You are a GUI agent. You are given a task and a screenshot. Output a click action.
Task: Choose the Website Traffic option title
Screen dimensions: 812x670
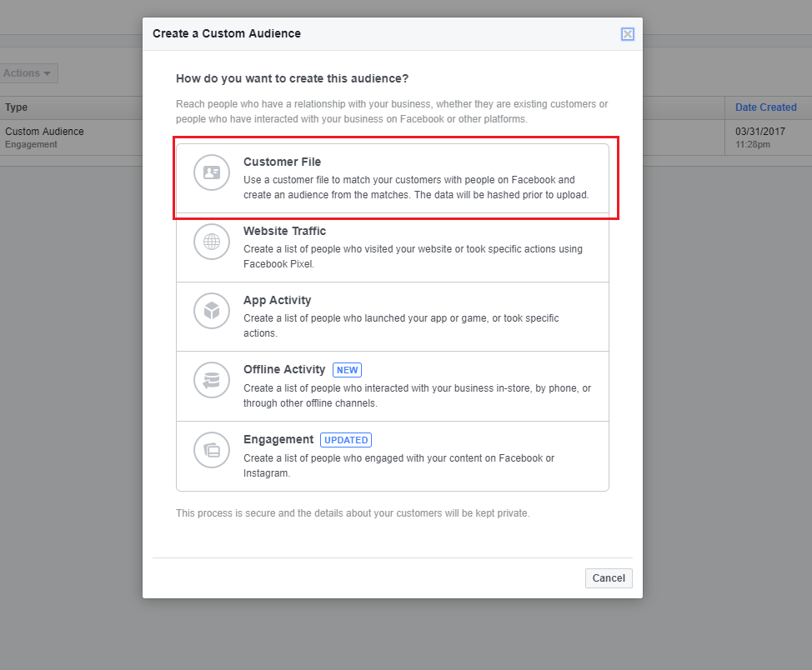coord(284,231)
